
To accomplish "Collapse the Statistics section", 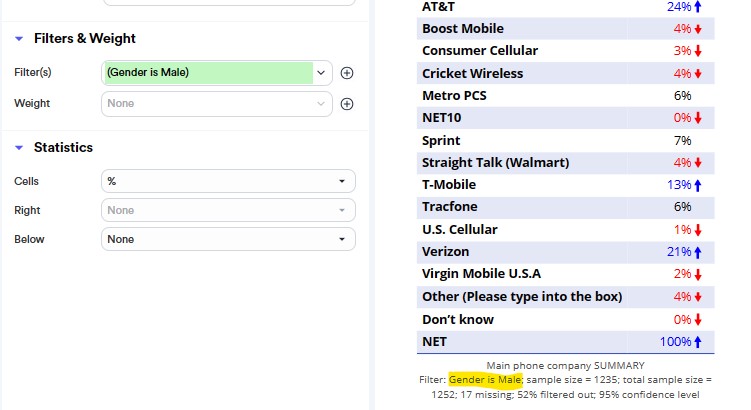I will [19, 148].
